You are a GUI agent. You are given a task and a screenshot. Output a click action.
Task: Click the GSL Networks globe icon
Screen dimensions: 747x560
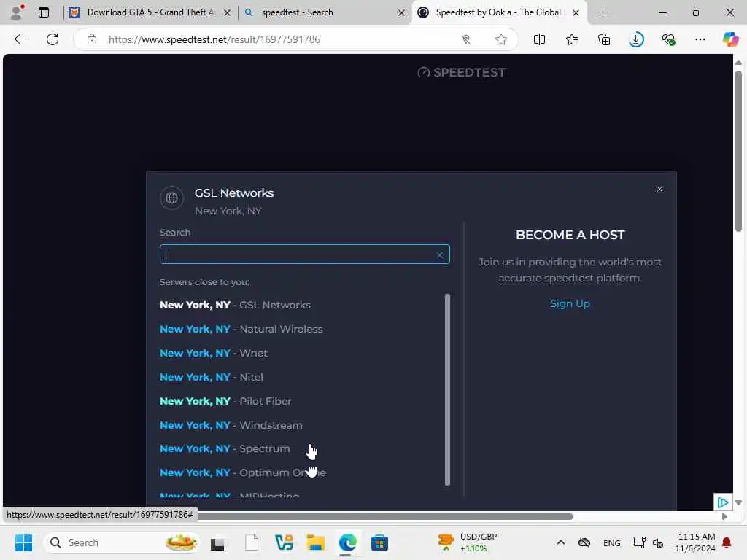click(171, 198)
